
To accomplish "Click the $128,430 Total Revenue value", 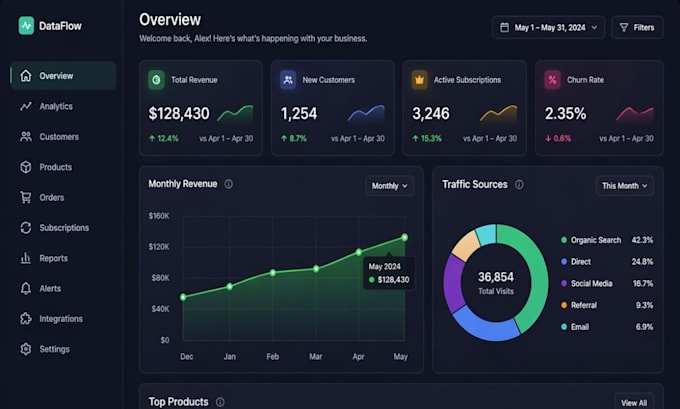I will coord(179,114).
